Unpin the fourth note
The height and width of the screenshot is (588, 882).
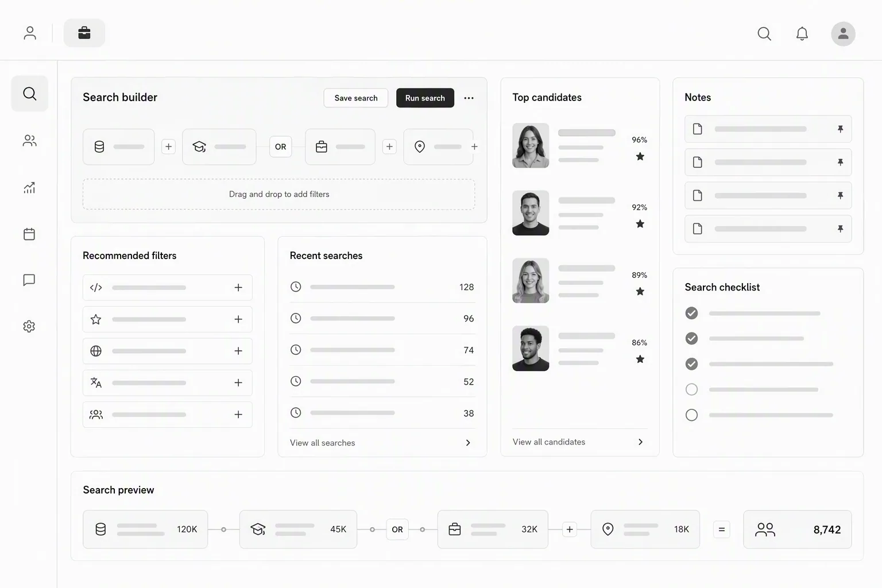click(840, 229)
